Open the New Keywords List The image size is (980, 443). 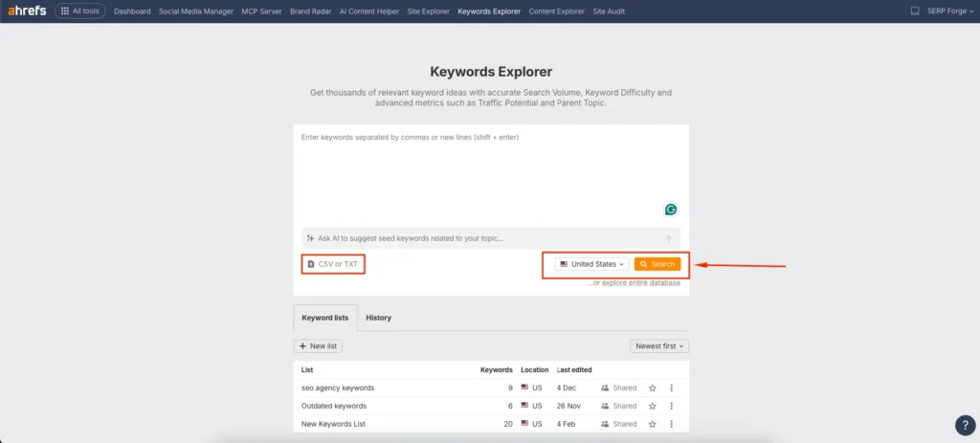[x=333, y=424]
